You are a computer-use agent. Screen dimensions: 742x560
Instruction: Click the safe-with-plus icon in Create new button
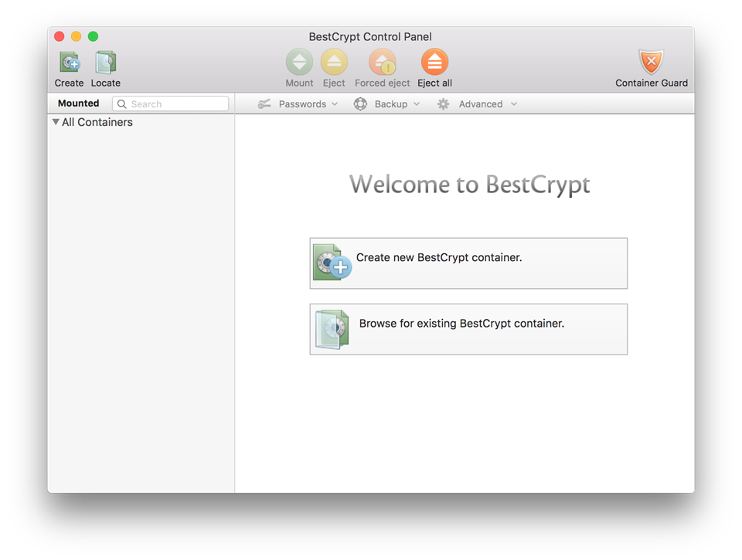(x=332, y=263)
